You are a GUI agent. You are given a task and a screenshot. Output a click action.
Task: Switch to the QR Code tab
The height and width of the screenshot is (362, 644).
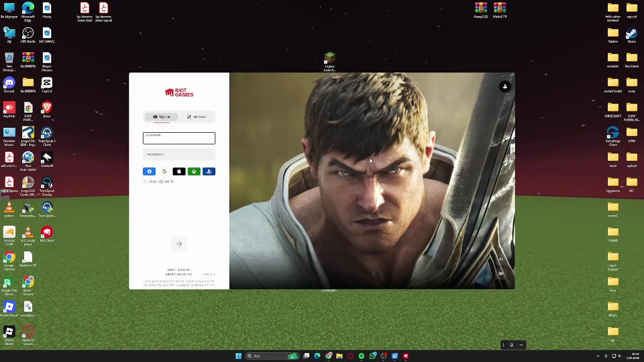[x=196, y=117]
